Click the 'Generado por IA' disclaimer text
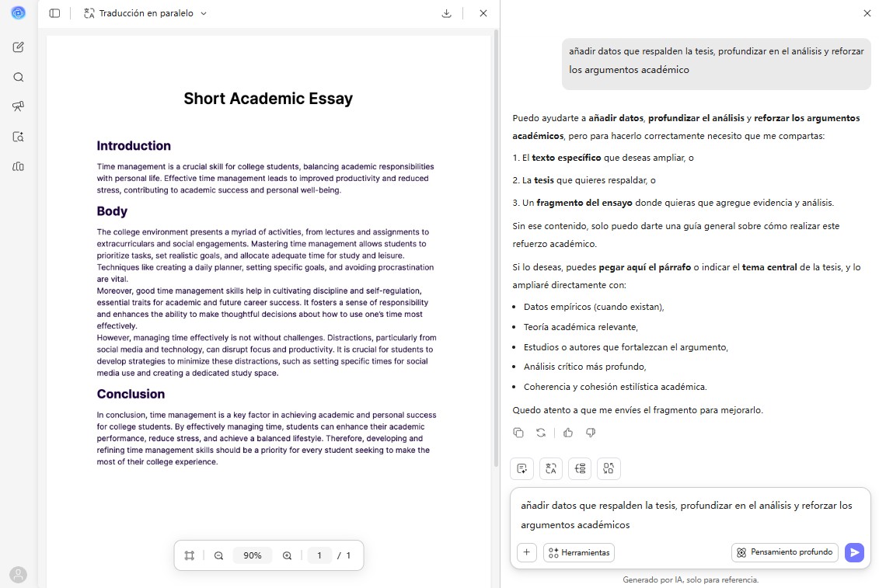Image resolution: width=879 pixels, height=588 pixels. pos(691,579)
